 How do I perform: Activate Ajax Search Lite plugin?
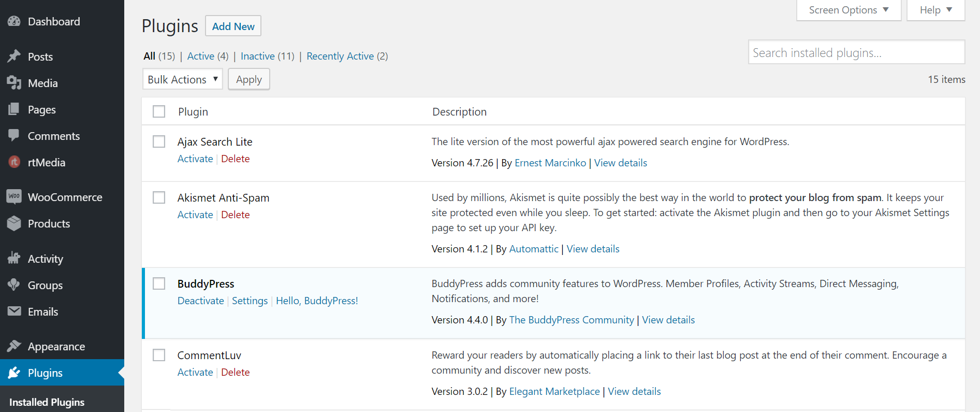click(x=195, y=159)
